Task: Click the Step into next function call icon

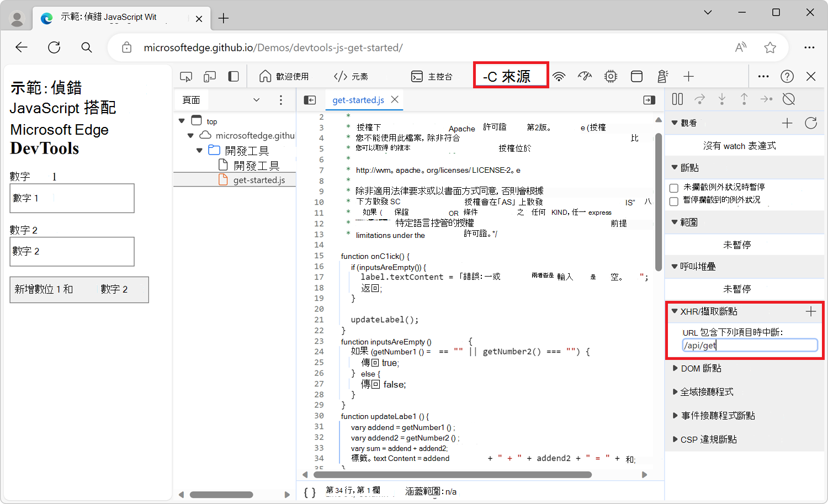Action: click(722, 99)
